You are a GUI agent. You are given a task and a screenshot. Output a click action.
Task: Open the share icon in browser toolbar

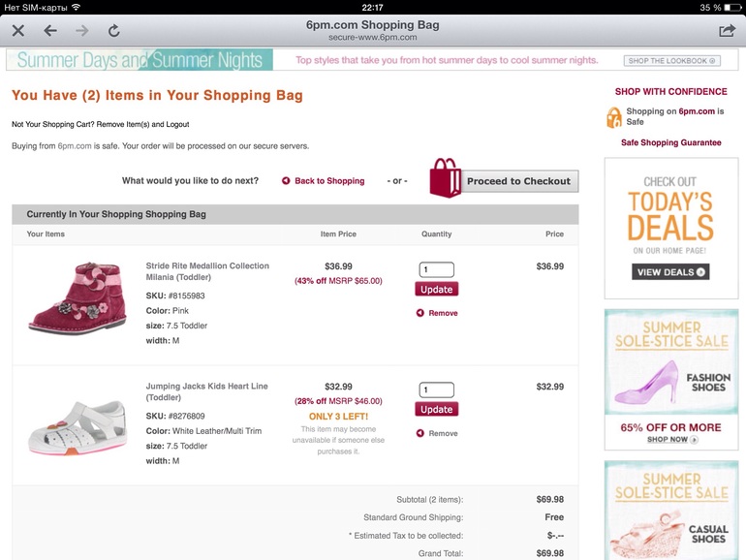[727, 31]
